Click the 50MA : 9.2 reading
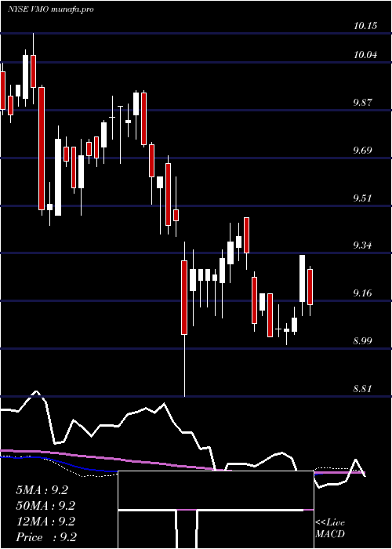This screenshot has width=392, height=549. (45, 506)
